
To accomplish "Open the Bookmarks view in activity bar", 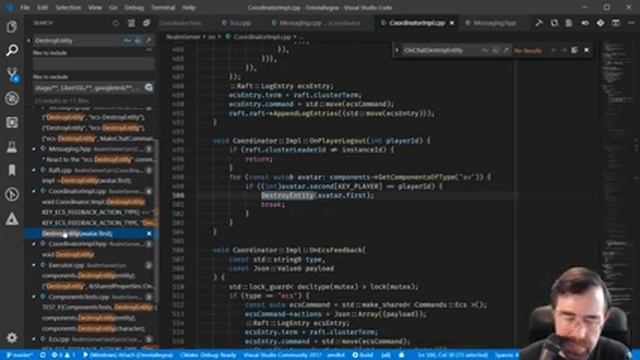I will (x=12, y=170).
